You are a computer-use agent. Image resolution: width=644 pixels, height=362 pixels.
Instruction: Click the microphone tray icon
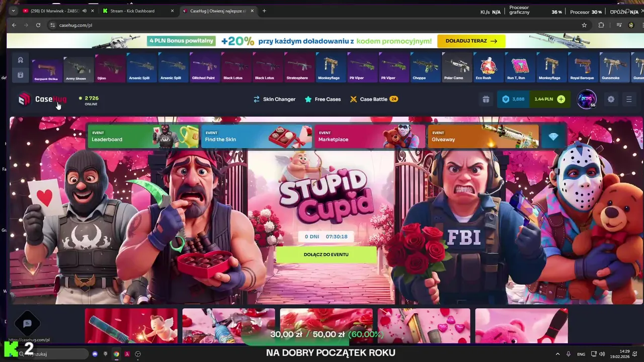569,354
